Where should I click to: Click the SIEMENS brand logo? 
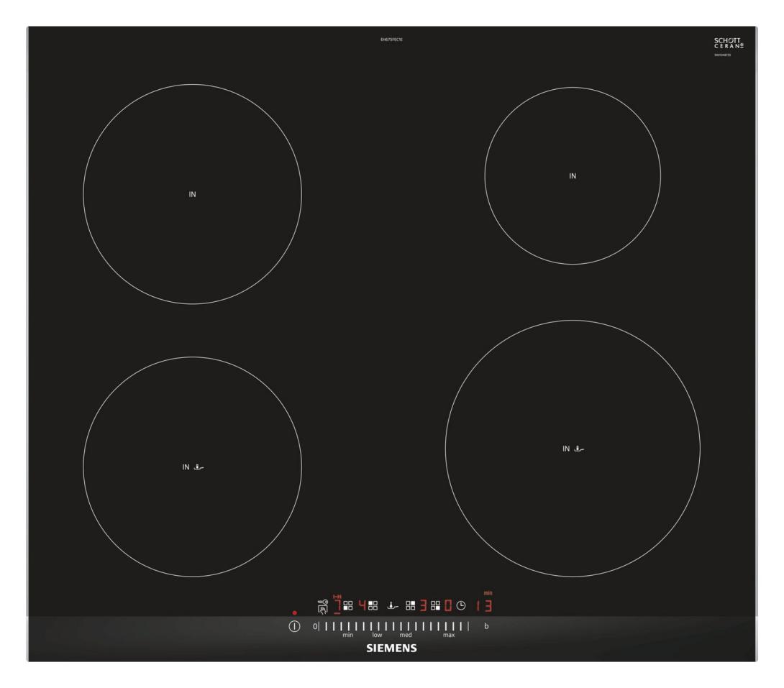[391, 648]
